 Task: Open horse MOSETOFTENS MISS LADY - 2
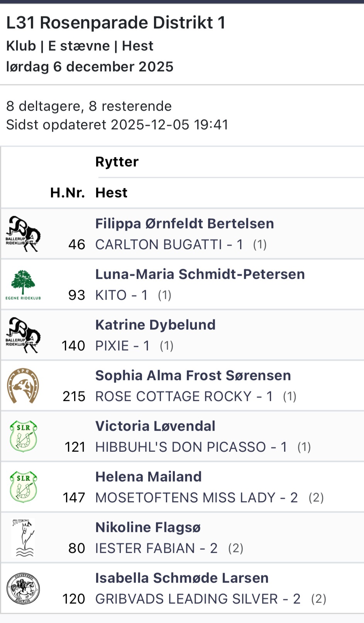[x=196, y=498]
